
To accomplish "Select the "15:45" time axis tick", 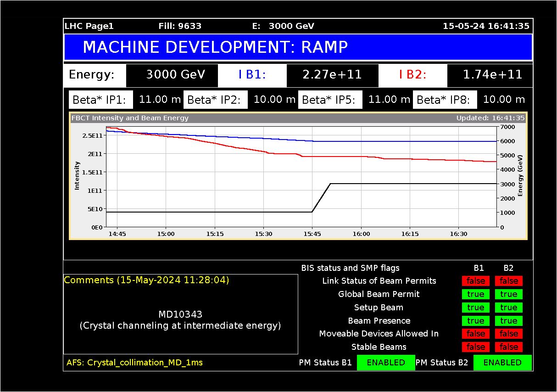I will (x=312, y=234).
